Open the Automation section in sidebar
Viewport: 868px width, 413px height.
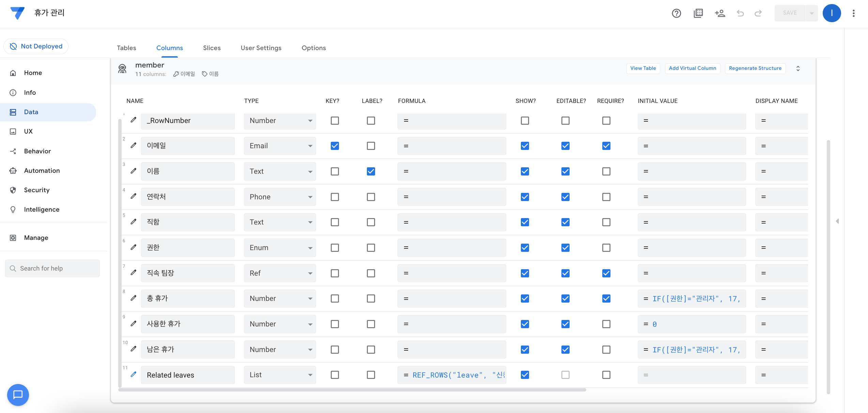pos(42,170)
